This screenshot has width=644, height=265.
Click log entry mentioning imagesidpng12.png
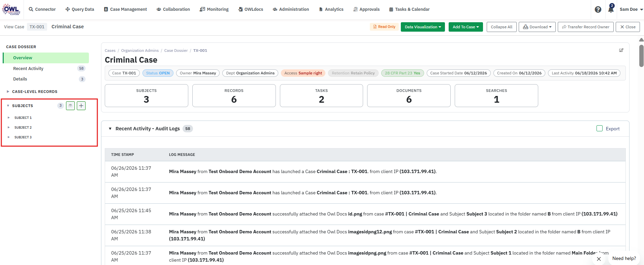coord(365,235)
